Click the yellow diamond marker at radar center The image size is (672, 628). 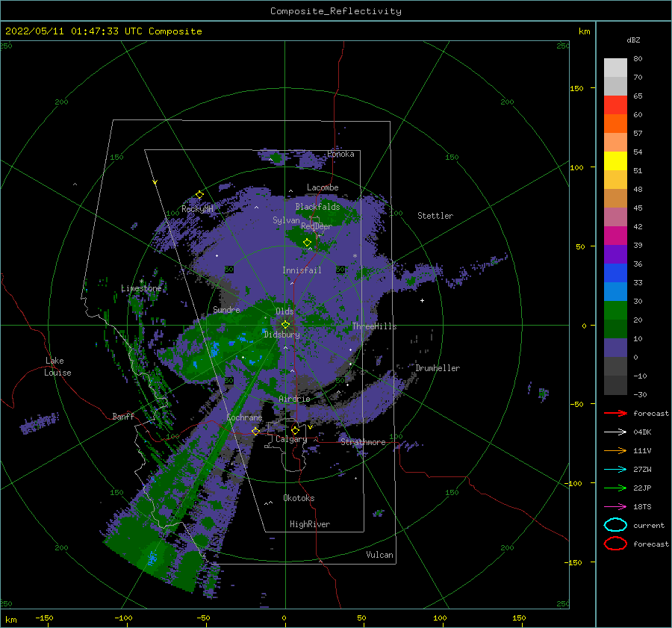285,325
